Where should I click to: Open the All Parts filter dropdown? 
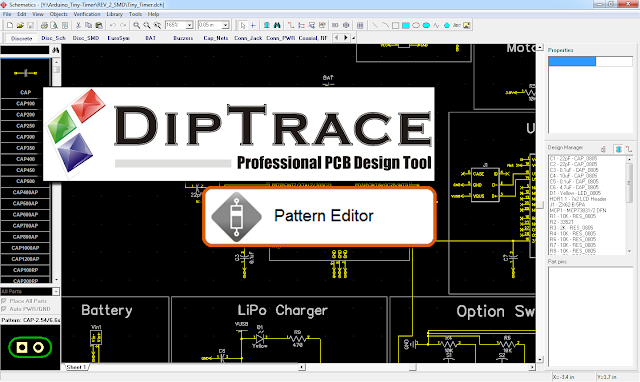(56, 291)
